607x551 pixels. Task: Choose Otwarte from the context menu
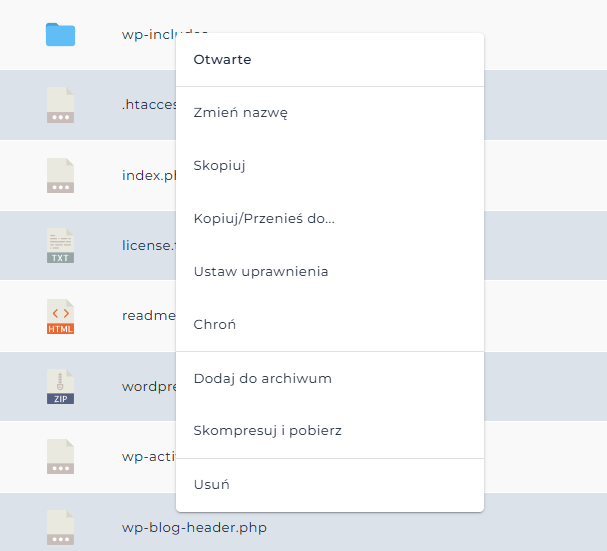[x=222, y=59]
